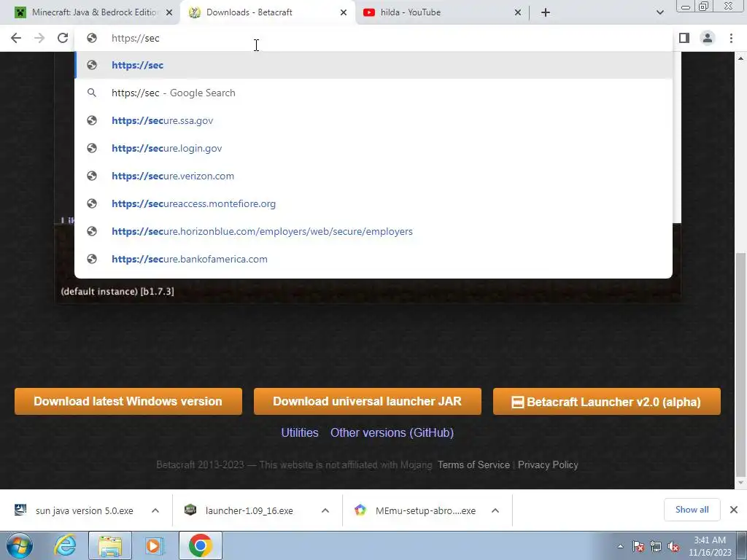The height and width of the screenshot is (560, 747).
Task: Launch Internet Explorer from the taskbar
Action: 65,545
